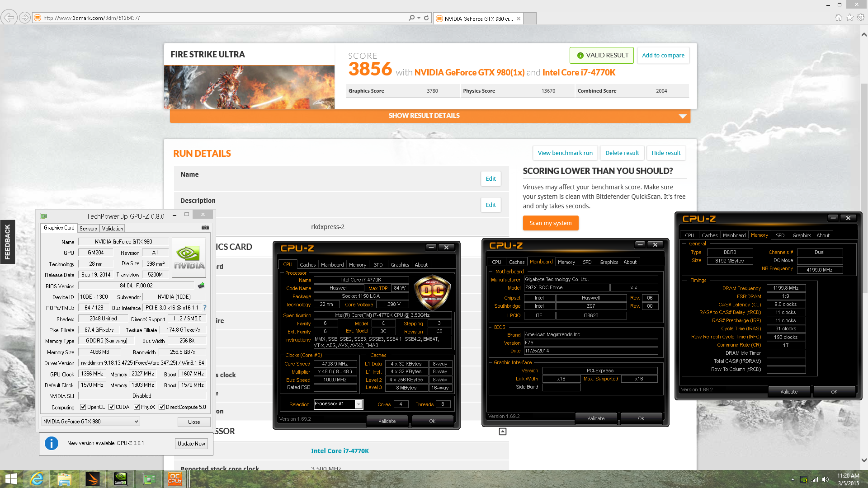Open the SPD tab in the middle CPU-Z window

(587, 262)
